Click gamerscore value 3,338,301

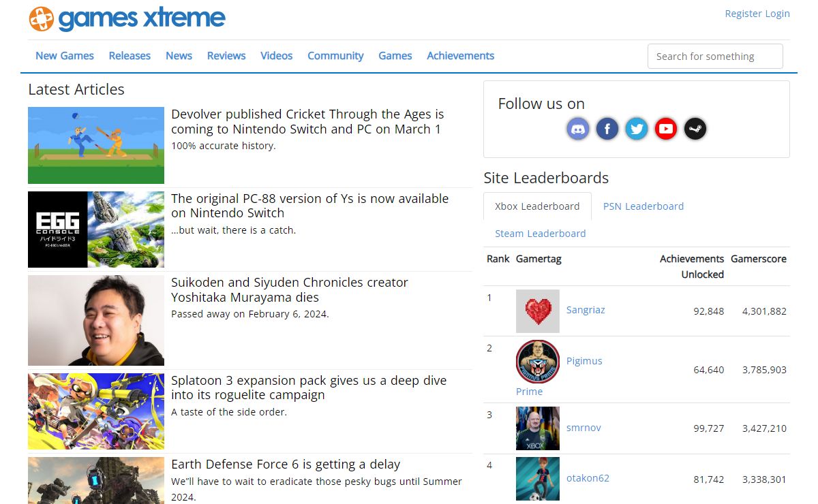(x=764, y=479)
